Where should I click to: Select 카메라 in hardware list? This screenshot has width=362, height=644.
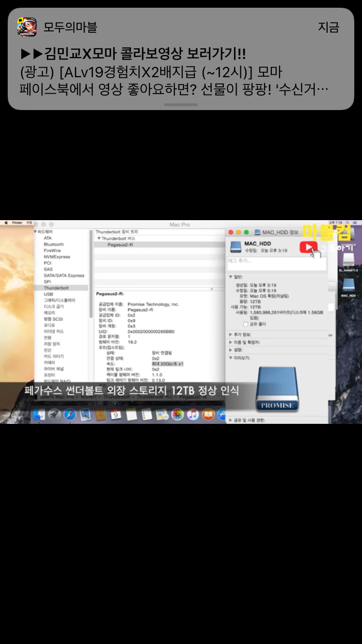coord(49,363)
